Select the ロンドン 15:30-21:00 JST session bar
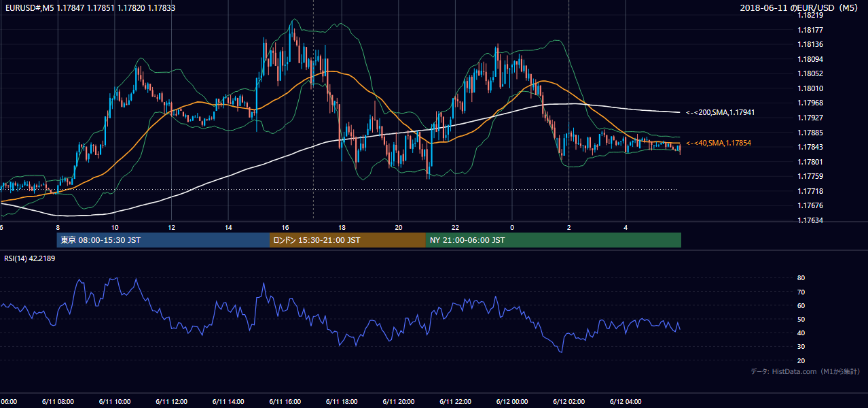Screen dimensions: 868x408 tap(348, 240)
